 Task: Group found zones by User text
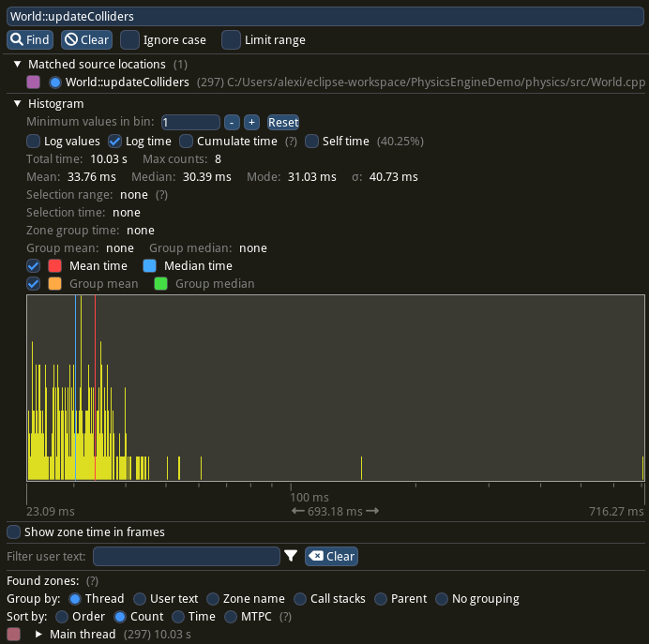pyautogui.click(x=140, y=599)
